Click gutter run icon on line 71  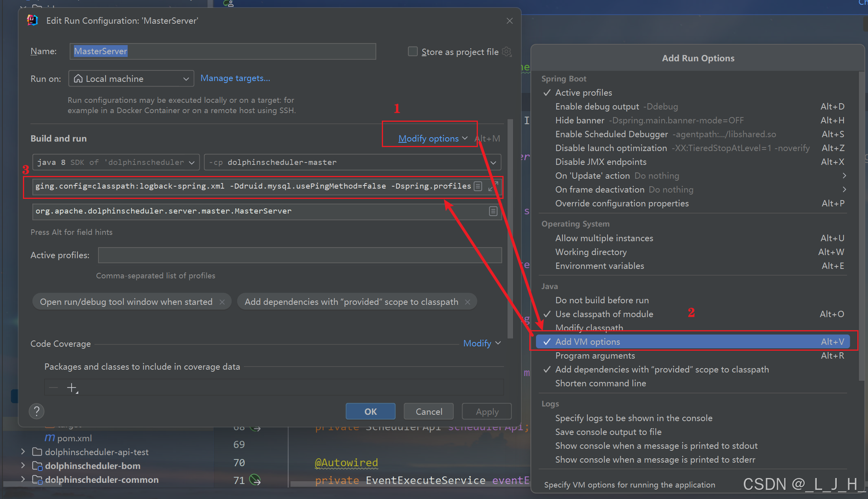[x=255, y=480]
